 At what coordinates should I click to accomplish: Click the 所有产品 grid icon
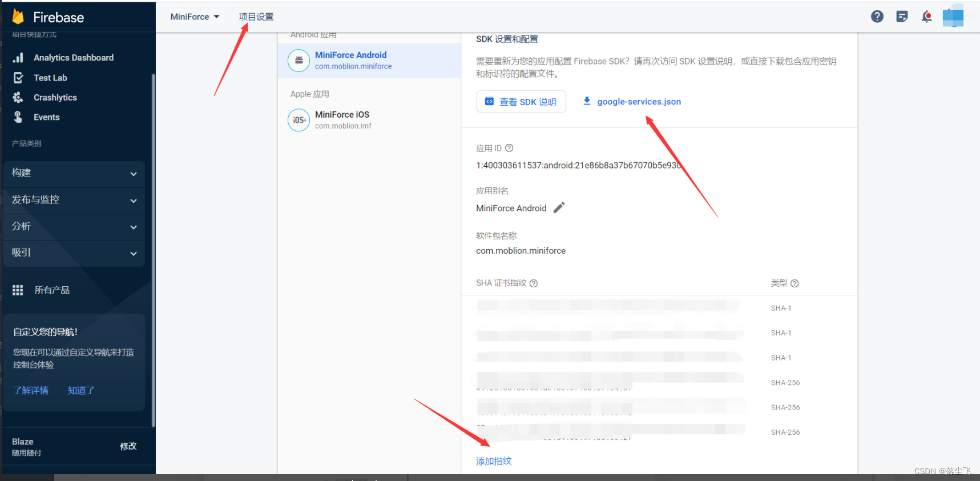pyautogui.click(x=18, y=290)
